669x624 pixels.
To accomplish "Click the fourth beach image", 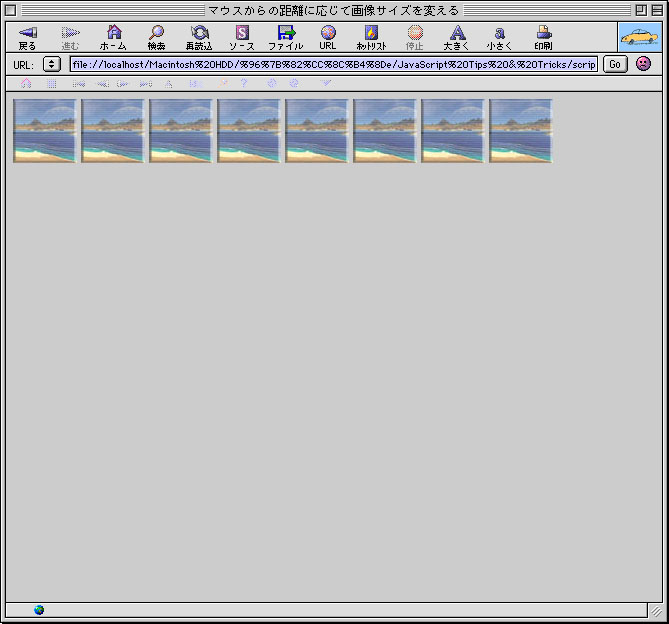I will pos(249,131).
